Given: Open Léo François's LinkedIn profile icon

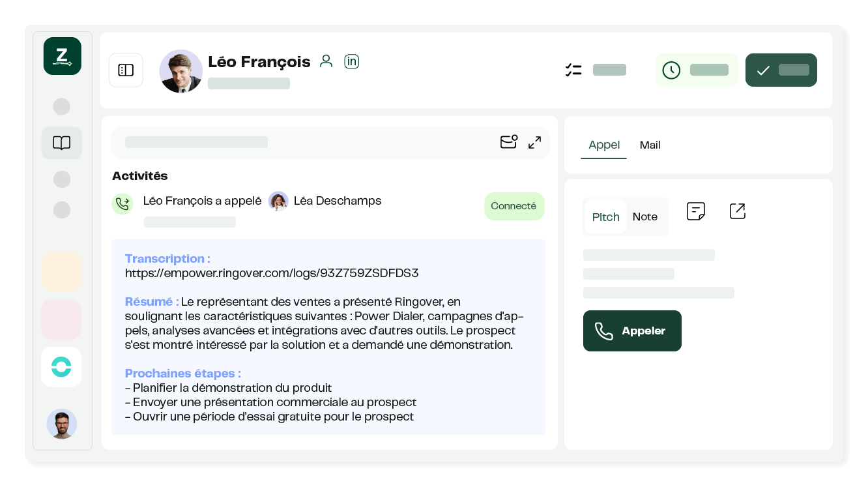Looking at the screenshot, I should click(352, 61).
